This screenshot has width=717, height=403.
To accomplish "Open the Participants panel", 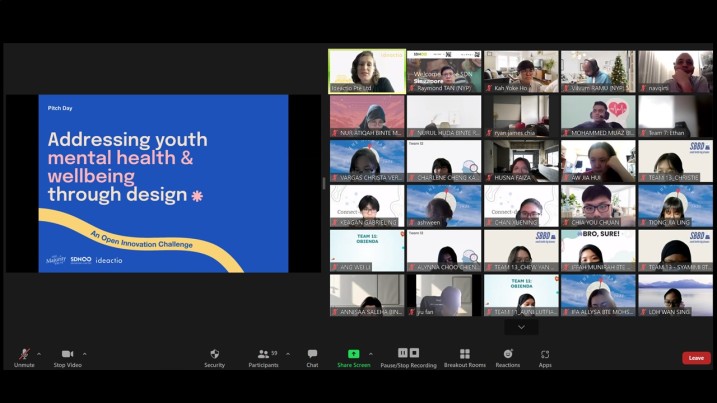I will point(263,354).
